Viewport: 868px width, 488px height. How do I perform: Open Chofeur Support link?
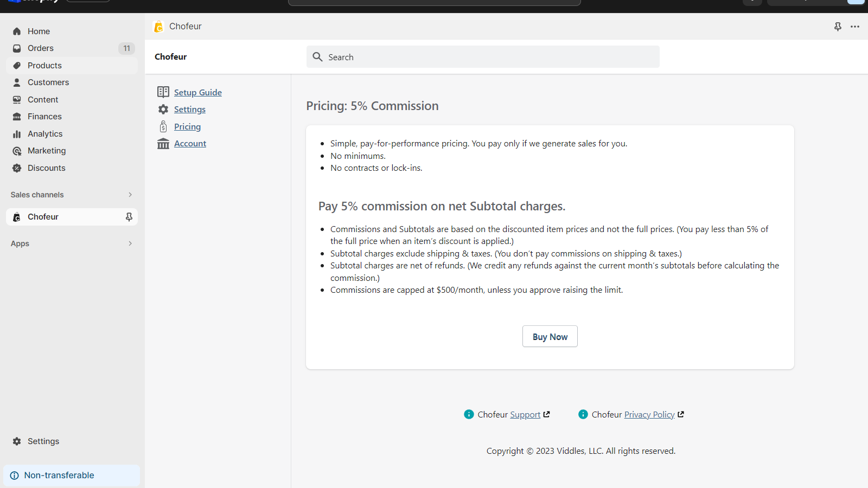click(x=525, y=415)
